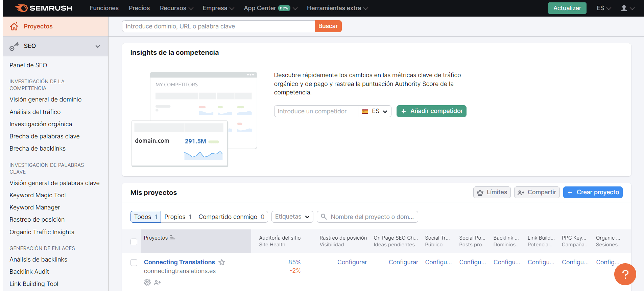Open Link Building Tool
Screen dimensions: 644x291
point(34,284)
